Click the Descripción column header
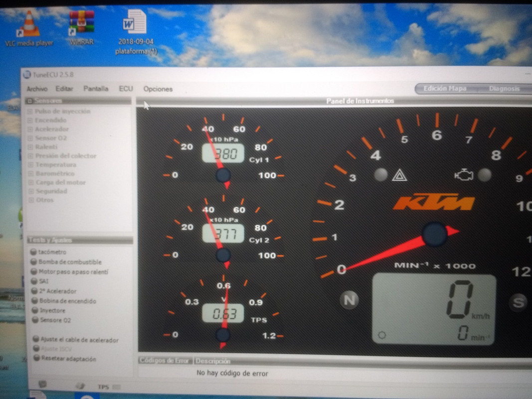This screenshot has height=399, width=532. (x=213, y=361)
